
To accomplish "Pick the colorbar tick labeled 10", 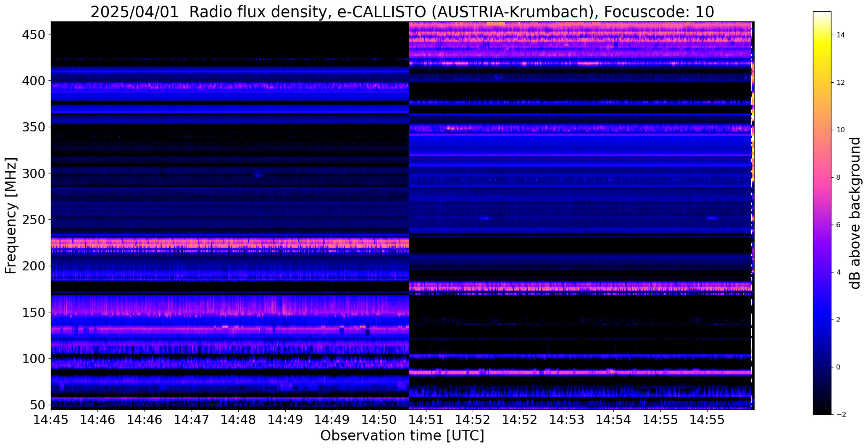I will 840,130.
